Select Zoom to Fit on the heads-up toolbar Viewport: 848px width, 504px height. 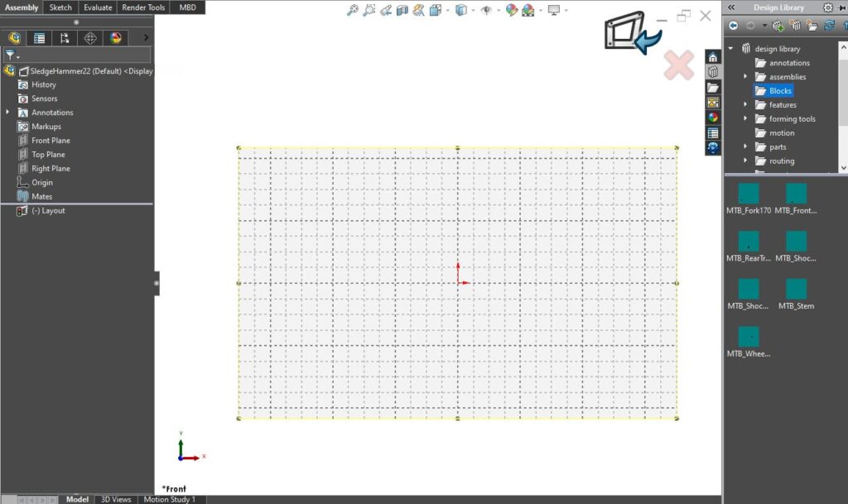pos(352,11)
